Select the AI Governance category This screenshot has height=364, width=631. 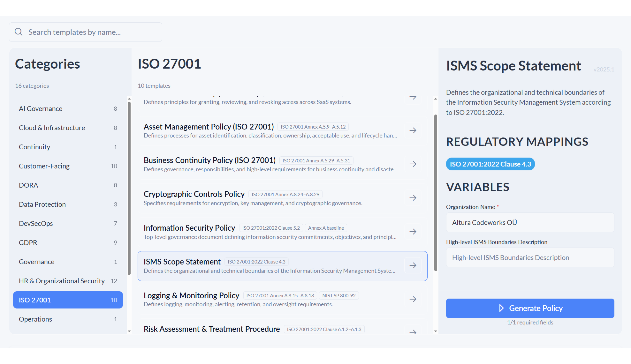68,108
